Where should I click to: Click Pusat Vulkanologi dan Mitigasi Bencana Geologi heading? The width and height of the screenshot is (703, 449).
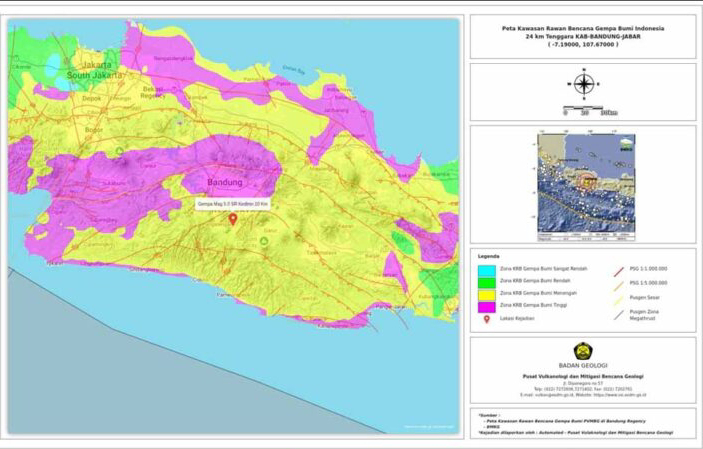pyautogui.click(x=583, y=376)
